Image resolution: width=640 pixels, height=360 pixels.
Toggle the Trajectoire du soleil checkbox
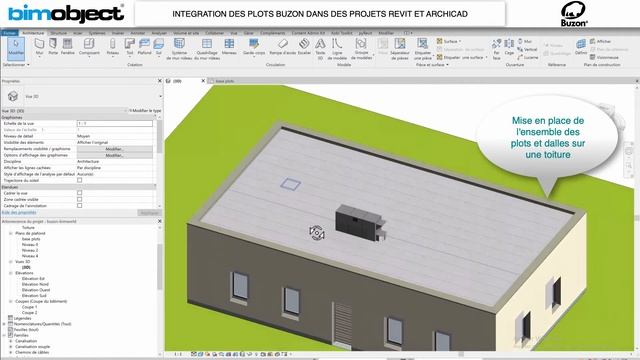pyautogui.click(x=80, y=180)
